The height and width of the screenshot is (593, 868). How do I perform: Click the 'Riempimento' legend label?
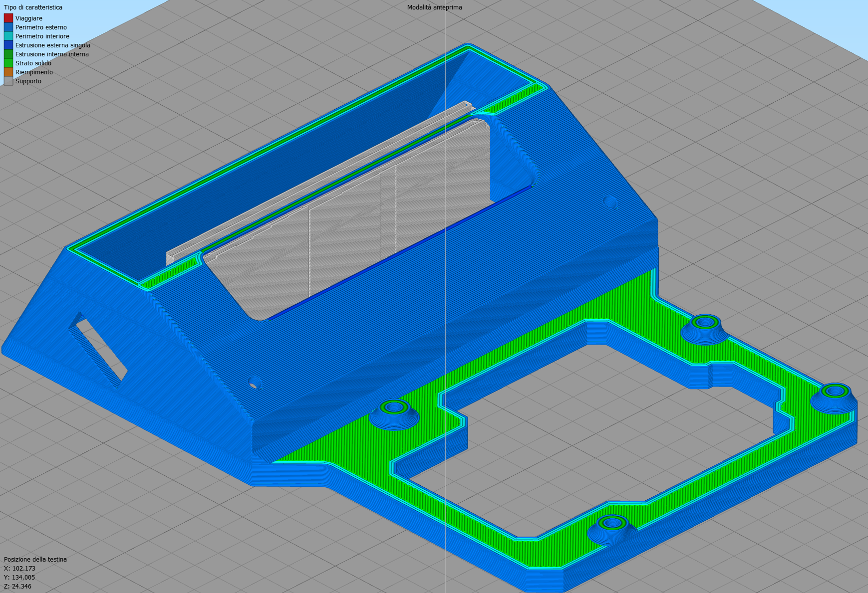coord(34,72)
